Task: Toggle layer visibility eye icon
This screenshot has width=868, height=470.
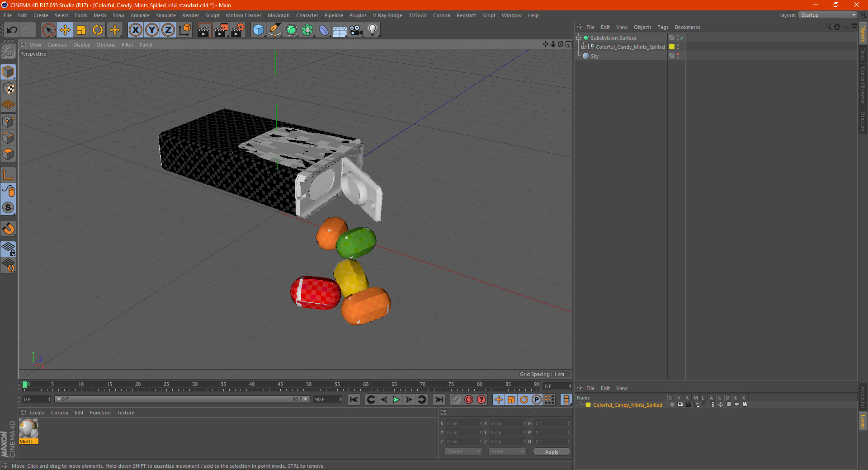Action: [x=680, y=405]
